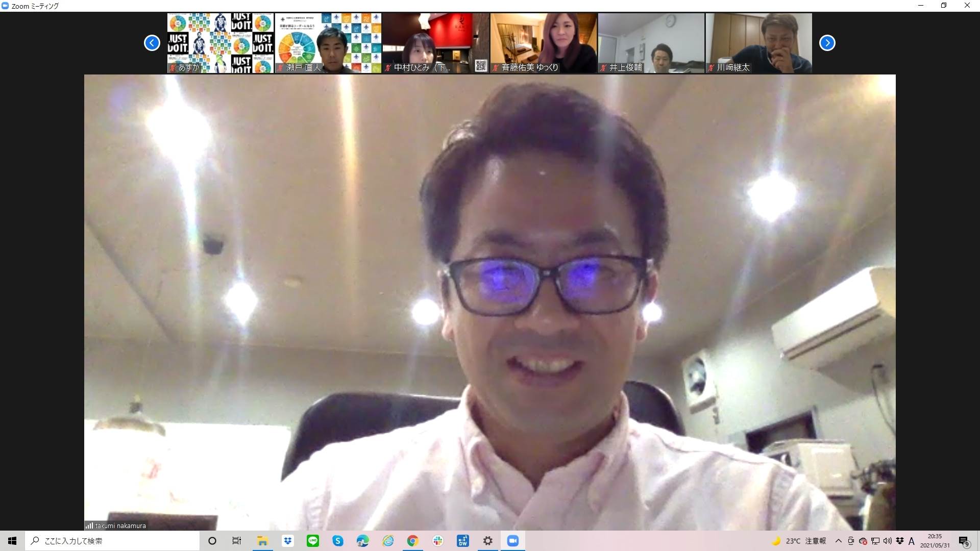
Task: Open Internet Explorer from taskbar
Action: tap(388, 541)
